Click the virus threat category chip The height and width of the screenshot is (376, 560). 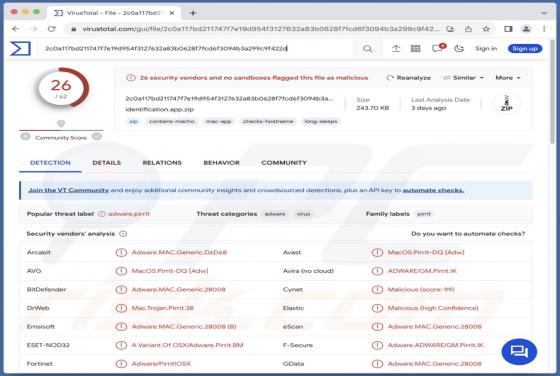303,214
